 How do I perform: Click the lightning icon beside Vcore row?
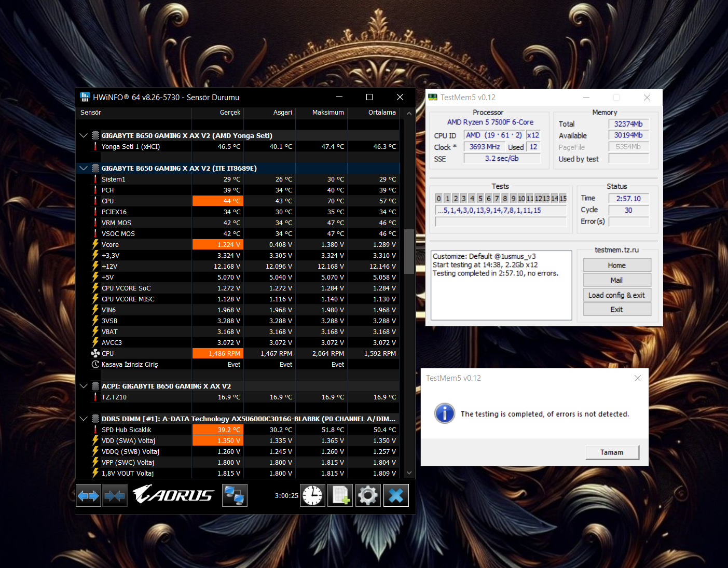click(x=95, y=244)
